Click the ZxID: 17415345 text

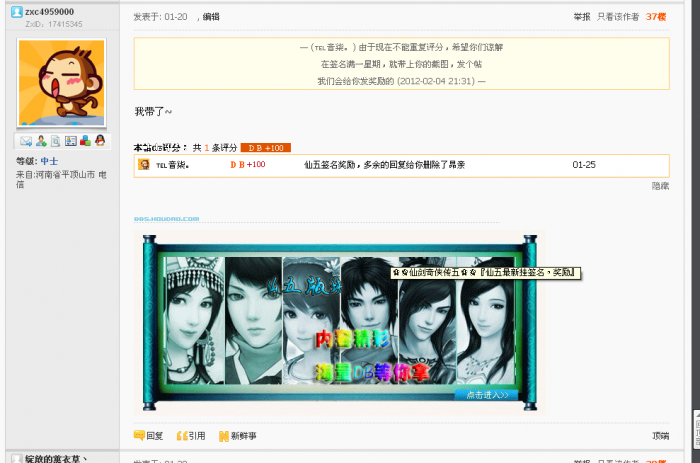[x=54, y=24]
